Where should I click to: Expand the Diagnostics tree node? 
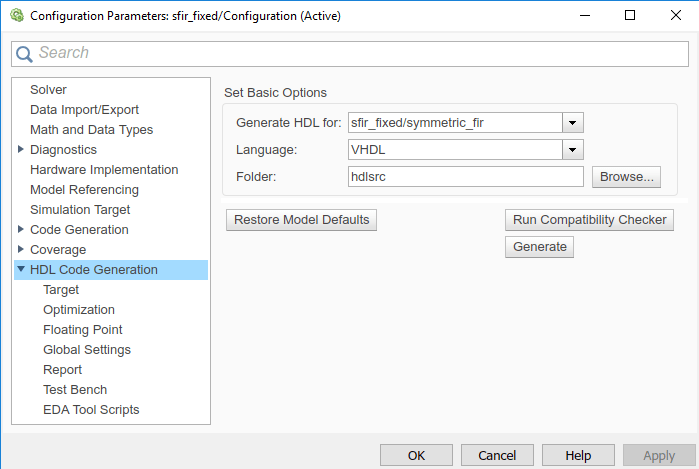pyautogui.click(x=21, y=149)
